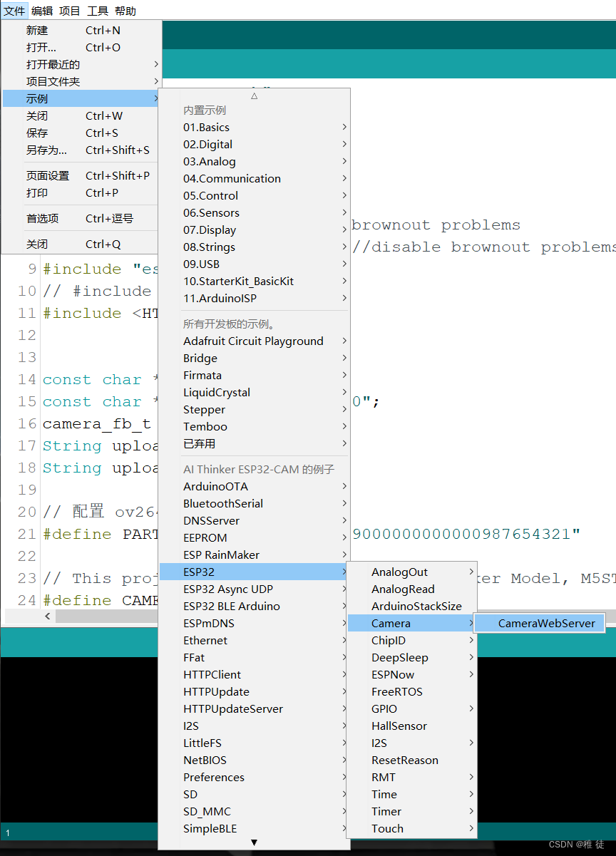Screen dimensions: 616x856
Task: Open CameraWebServer example
Action: click(540, 624)
